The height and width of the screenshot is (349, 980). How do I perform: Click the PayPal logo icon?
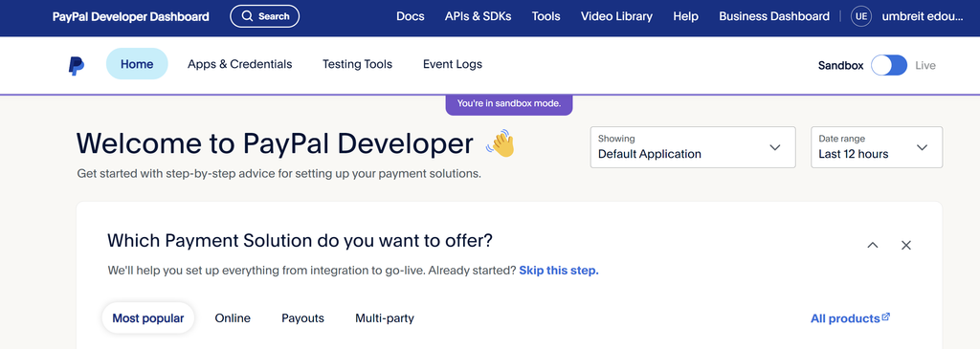(77, 65)
